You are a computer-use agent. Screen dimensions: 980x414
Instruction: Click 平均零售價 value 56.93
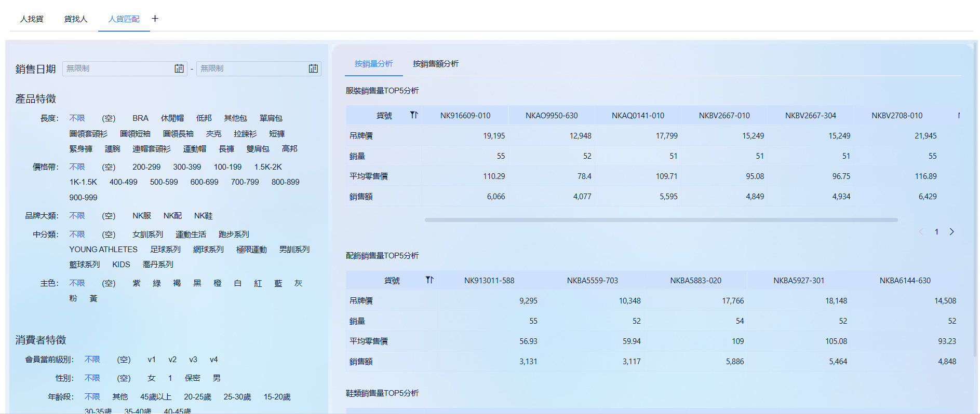[x=528, y=341]
